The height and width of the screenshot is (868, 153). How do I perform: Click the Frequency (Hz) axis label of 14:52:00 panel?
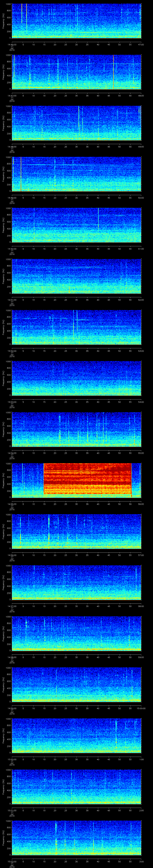point(3,327)
